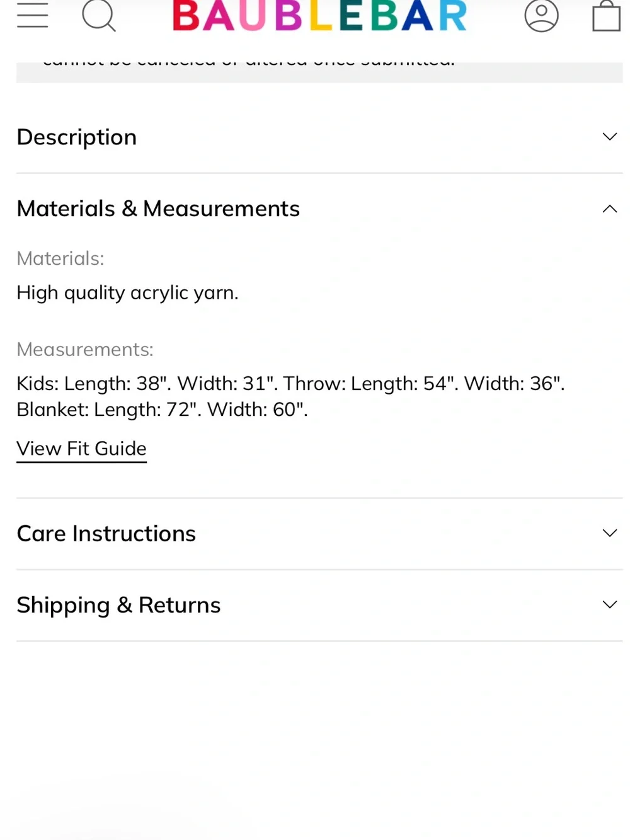This screenshot has width=630, height=840.
Task: Click the "Materials:" label
Action: point(60,258)
